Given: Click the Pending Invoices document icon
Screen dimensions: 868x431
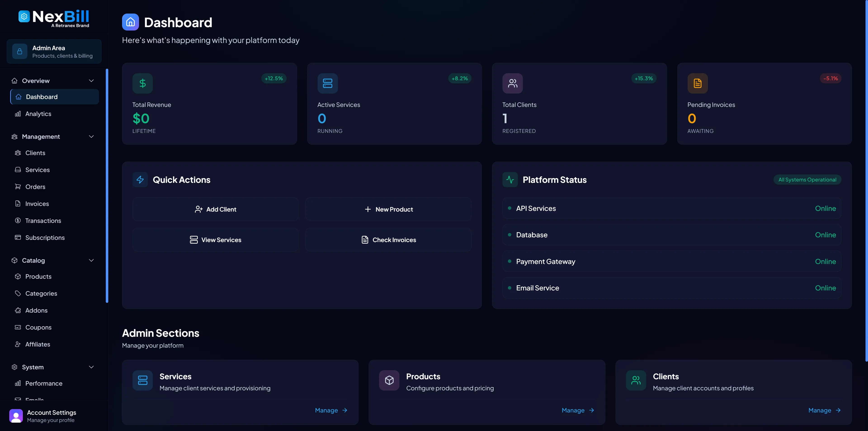Looking at the screenshot, I should [x=698, y=83].
